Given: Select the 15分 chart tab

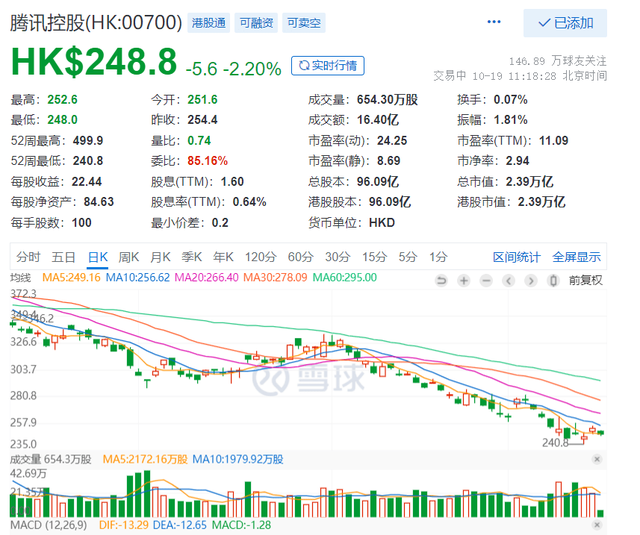Looking at the screenshot, I should [x=374, y=257].
